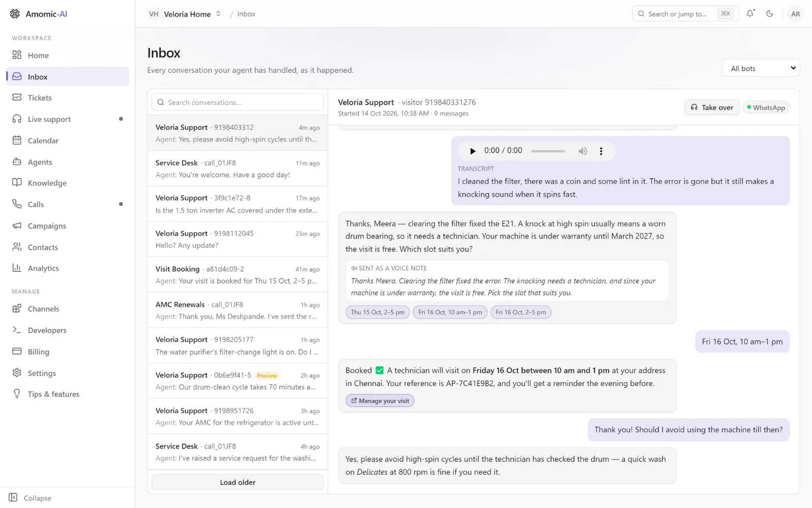Click the Channels icon
Viewport: 812px width, 508px height.
(x=17, y=308)
